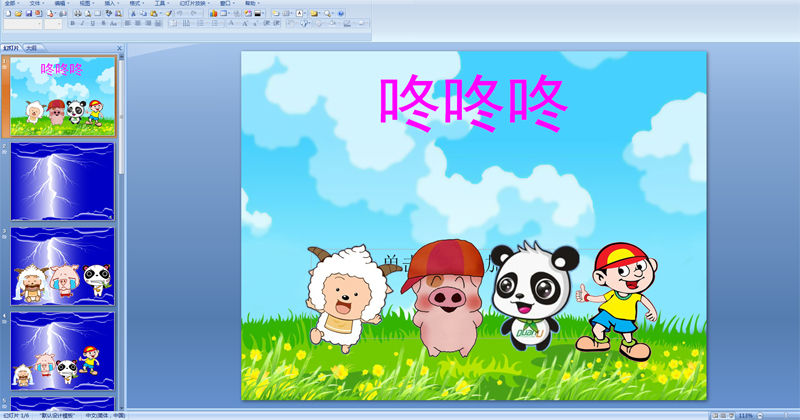Select slide 4 thumbnail in panel
800x420 pixels.
click(x=63, y=351)
